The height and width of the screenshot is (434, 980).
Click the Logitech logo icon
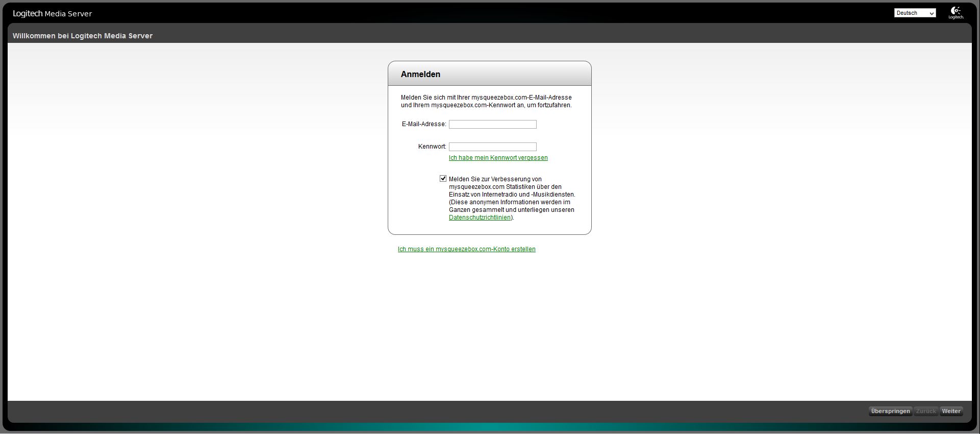coord(956,13)
